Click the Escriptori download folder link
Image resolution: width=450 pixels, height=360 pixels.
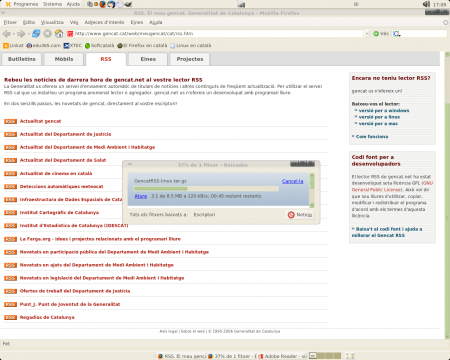204,215
